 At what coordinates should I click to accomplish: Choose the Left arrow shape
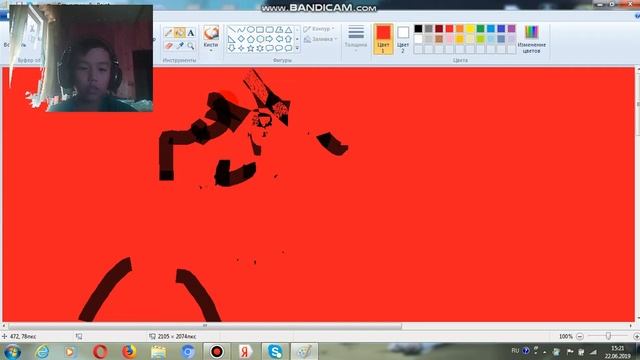click(279, 39)
